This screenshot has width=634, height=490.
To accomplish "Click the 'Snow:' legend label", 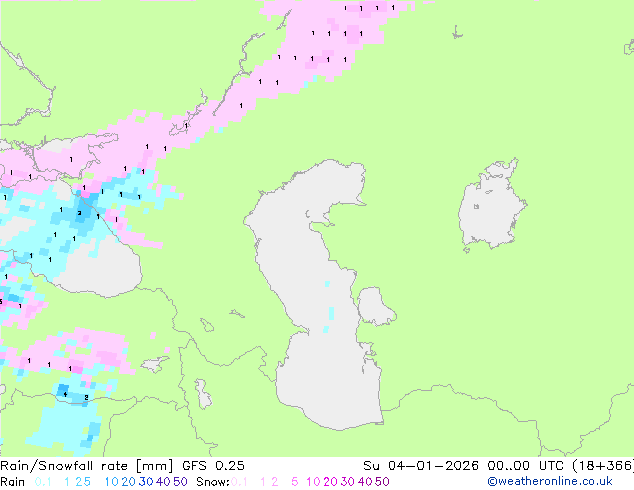I will point(213,482).
